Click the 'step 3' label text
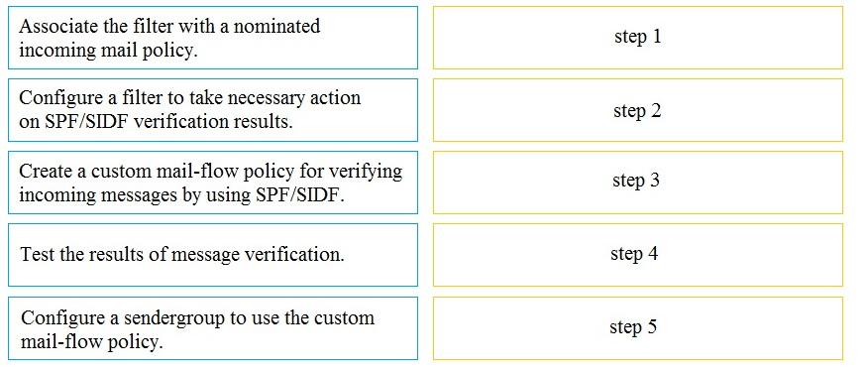Screen dimensions: 868x370 pos(636,182)
